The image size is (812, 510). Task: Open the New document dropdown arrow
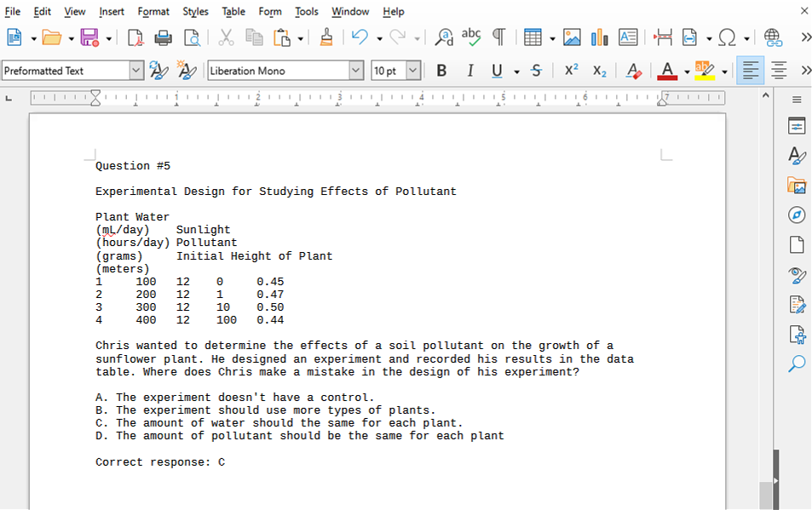click(x=33, y=39)
